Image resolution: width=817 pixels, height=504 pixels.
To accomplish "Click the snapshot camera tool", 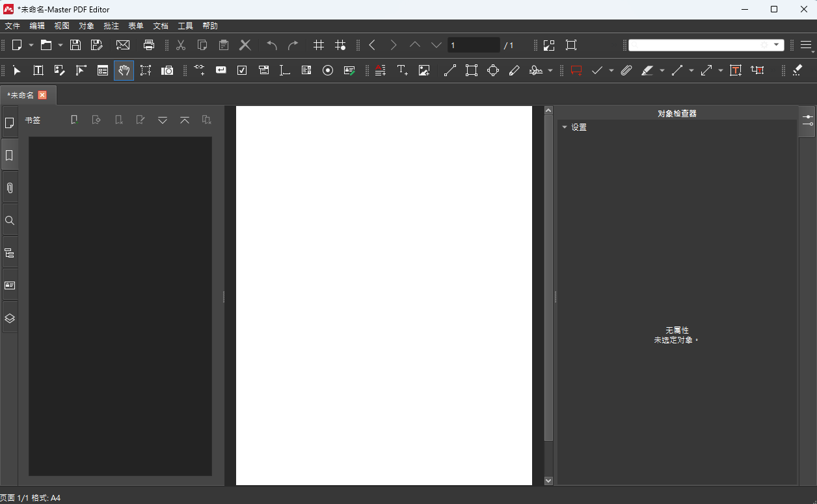I will pyautogui.click(x=167, y=70).
